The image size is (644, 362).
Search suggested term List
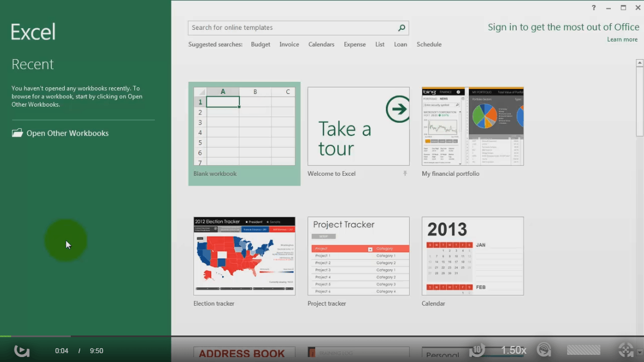[x=380, y=44]
